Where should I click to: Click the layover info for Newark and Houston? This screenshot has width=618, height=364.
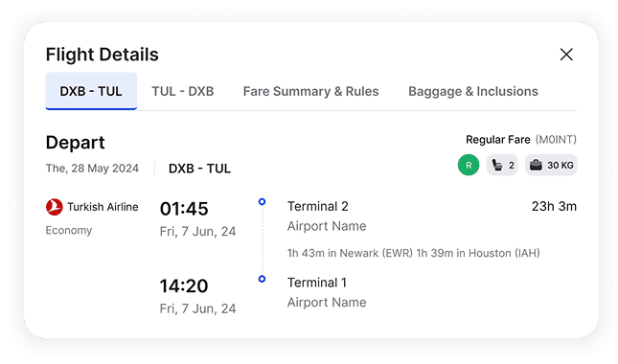click(414, 253)
